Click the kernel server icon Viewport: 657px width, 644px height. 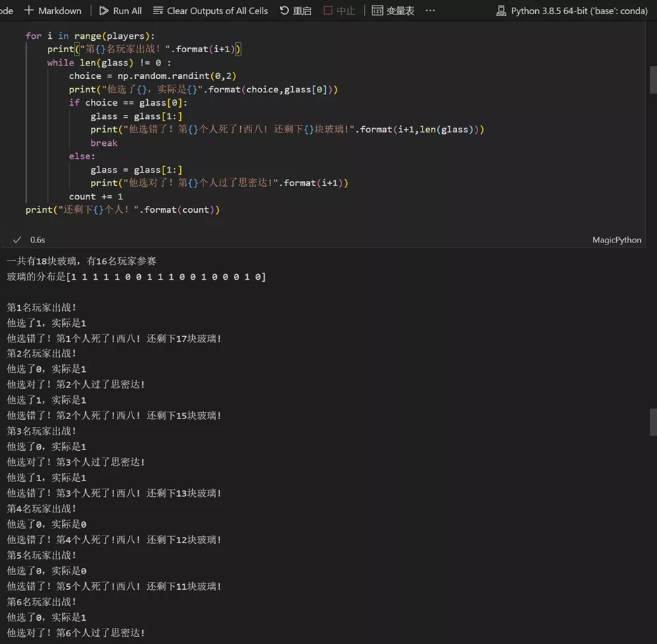(501, 11)
